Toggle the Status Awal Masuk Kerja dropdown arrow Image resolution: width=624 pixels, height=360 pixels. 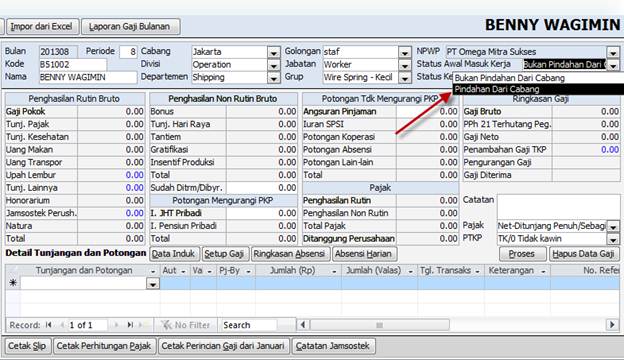pyautogui.click(x=613, y=65)
